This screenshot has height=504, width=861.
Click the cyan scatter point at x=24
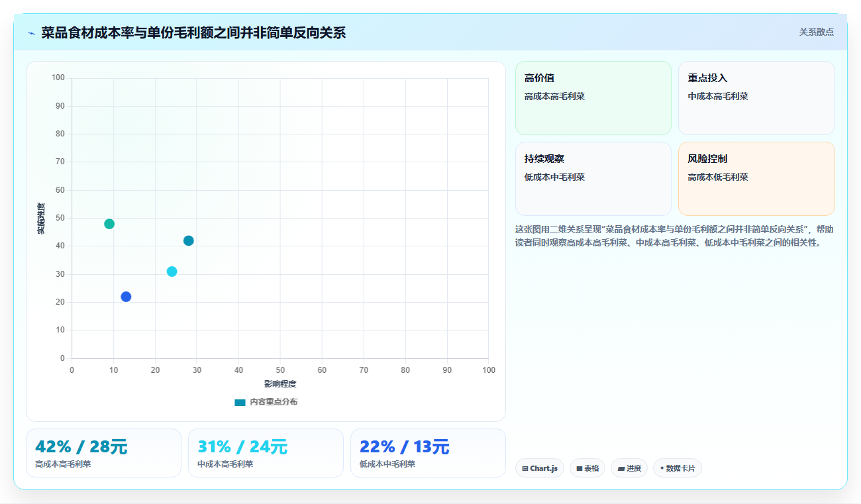click(172, 272)
